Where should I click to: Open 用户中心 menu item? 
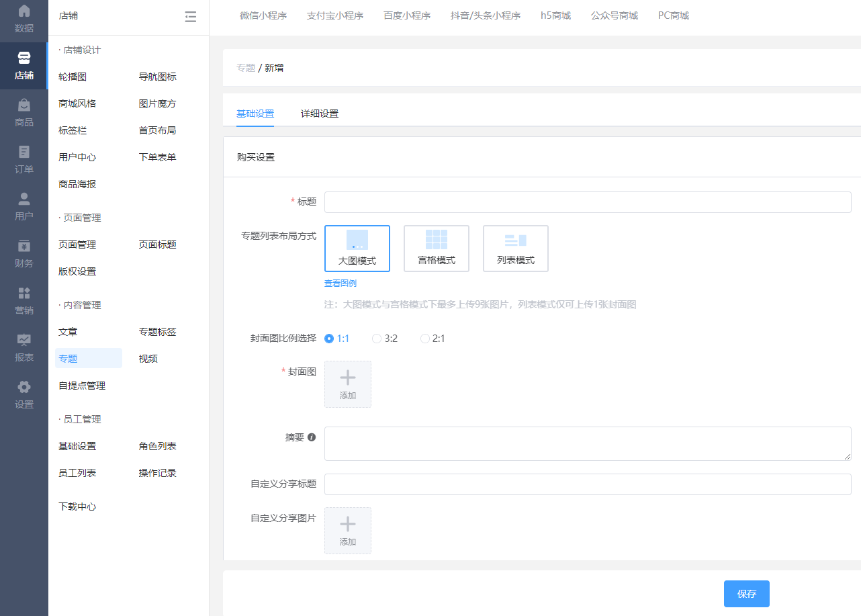[77, 157]
